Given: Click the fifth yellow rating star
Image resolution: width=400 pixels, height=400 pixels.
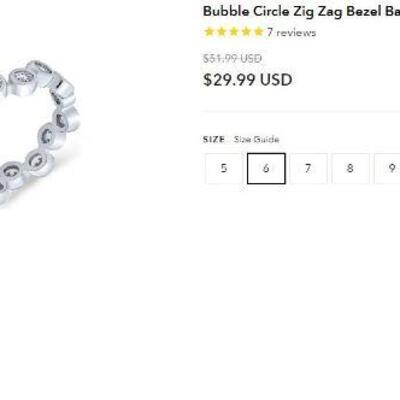Looking at the screenshot, I should point(258,32).
